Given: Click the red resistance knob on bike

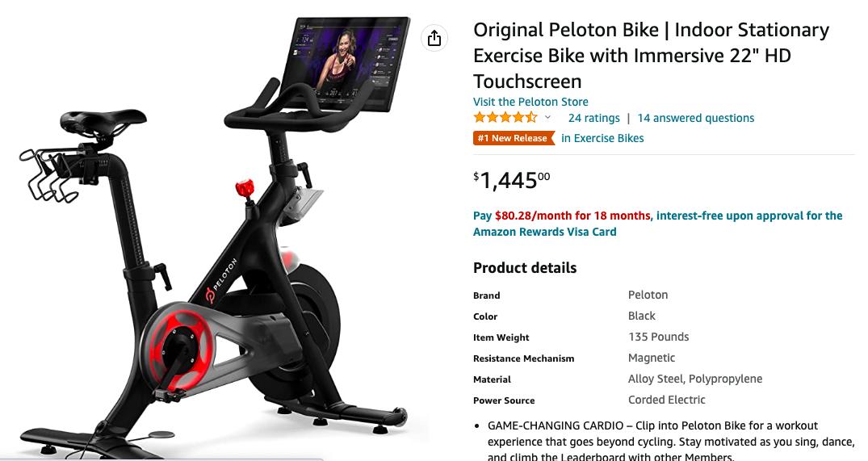Looking at the screenshot, I should point(245,189).
